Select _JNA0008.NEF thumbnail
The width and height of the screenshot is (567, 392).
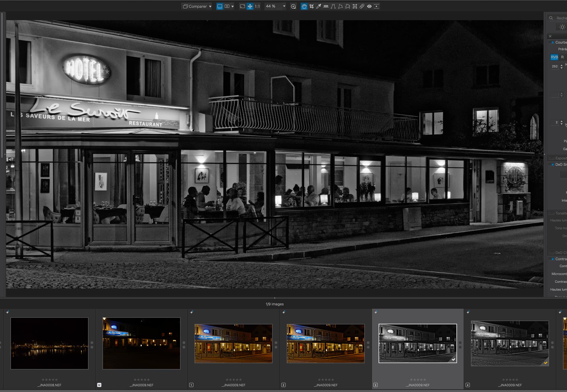pos(49,343)
